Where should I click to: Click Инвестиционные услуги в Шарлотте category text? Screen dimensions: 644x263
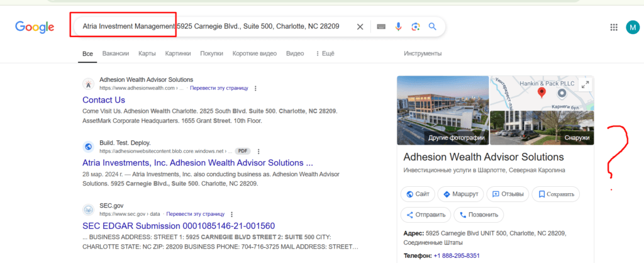pyautogui.click(x=485, y=170)
